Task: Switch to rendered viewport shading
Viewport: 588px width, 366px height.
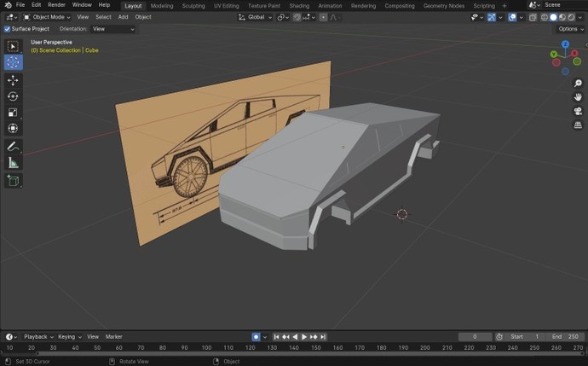Action: 571,17
